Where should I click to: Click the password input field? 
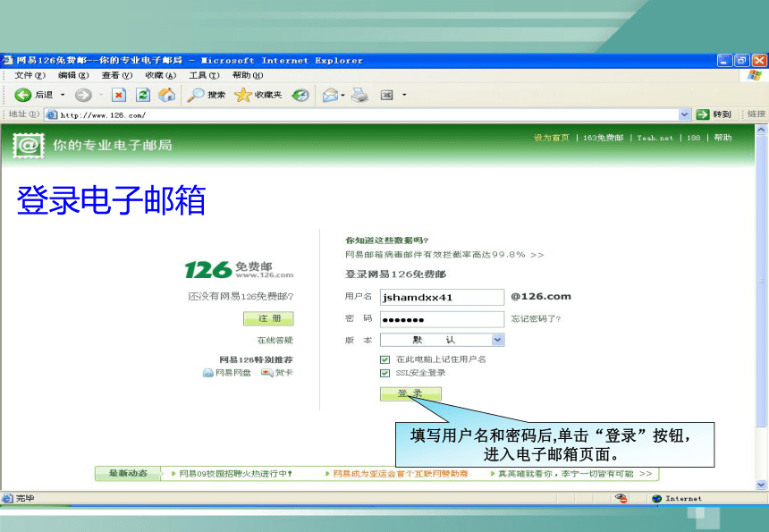pyautogui.click(x=442, y=319)
